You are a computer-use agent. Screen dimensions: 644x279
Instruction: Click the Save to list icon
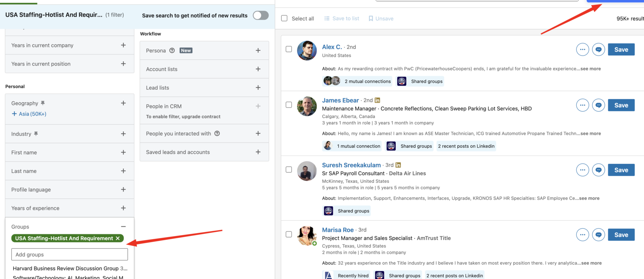[327, 19]
